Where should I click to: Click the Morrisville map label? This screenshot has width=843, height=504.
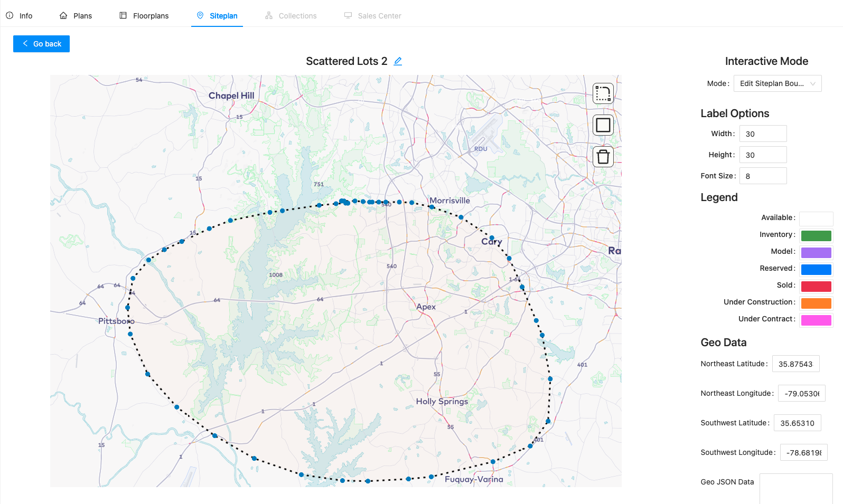click(449, 201)
